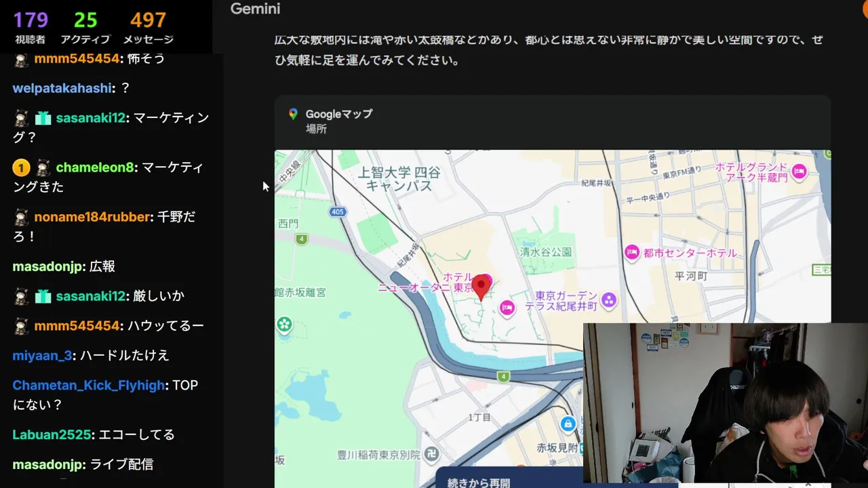Open username chameleon8 in chat
This screenshot has height=488, width=868.
tap(95, 167)
